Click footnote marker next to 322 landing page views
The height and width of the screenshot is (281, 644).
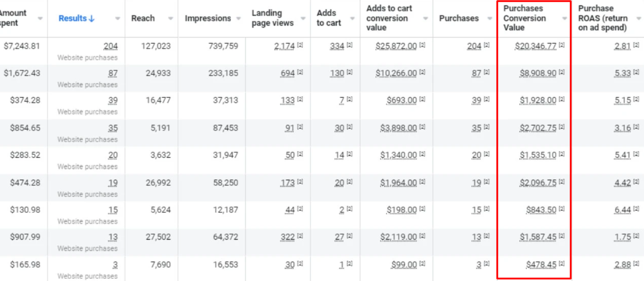(300, 236)
